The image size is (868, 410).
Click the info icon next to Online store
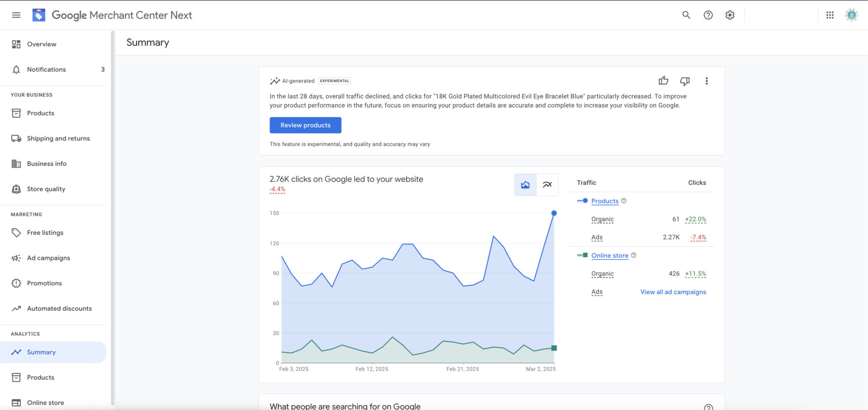633,255
